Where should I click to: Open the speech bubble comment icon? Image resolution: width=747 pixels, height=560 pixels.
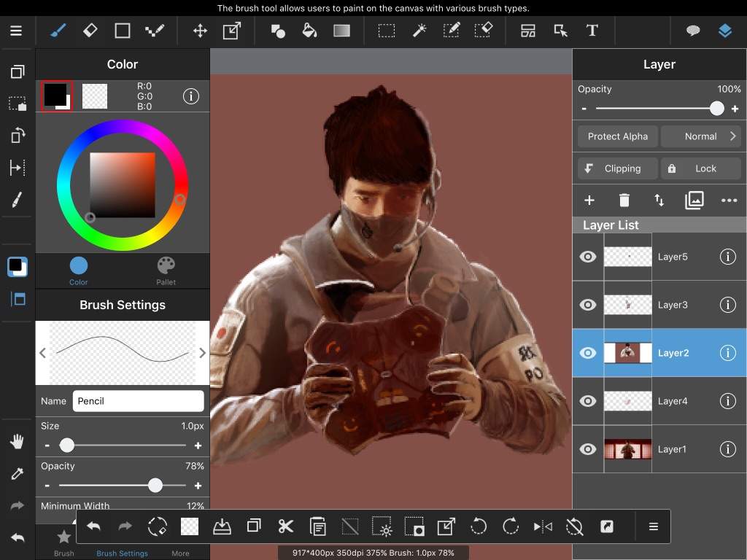pyautogui.click(x=693, y=31)
